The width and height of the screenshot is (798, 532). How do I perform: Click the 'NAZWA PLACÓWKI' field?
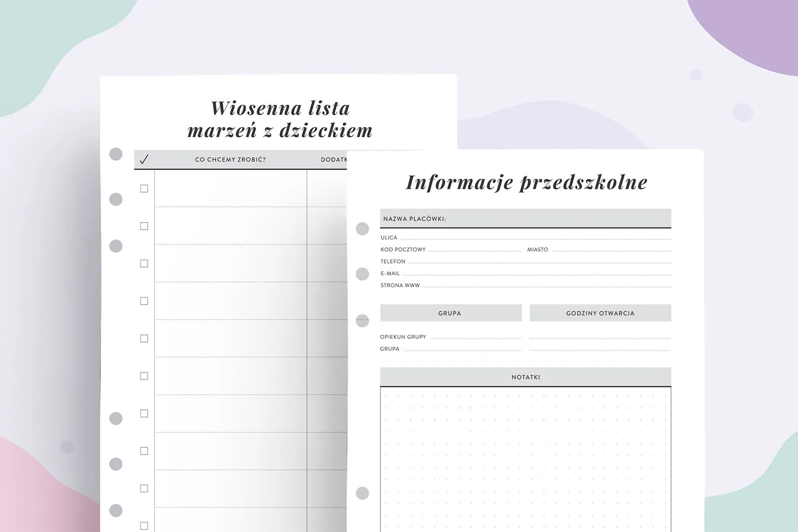pyautogui.click(x=525, y=219)
